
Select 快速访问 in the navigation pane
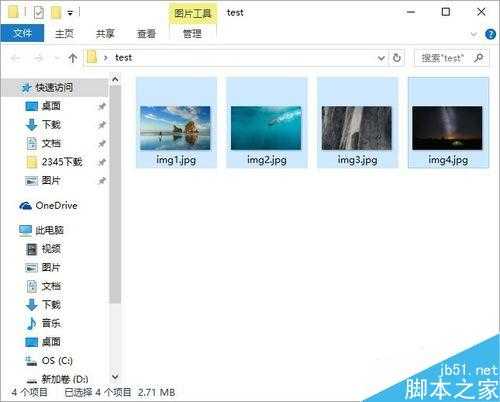click(55, 88)
